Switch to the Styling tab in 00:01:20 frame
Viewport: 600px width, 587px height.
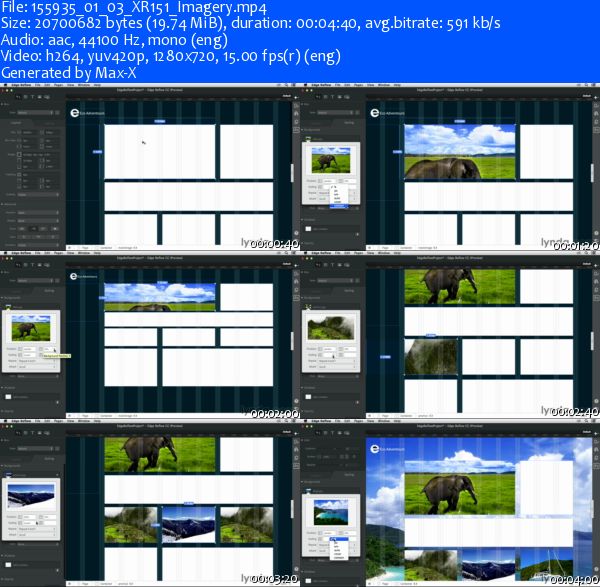(x=349, y=122)
